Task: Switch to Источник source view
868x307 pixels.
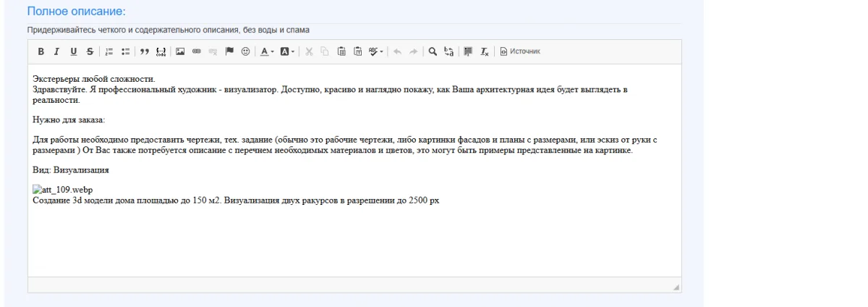Action: pyautogui.click(x=519, y=51)
